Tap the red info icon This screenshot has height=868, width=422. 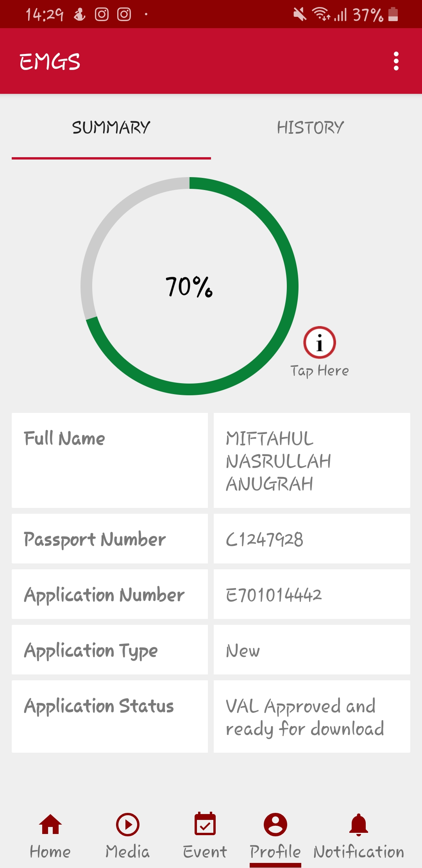(319, 343)
